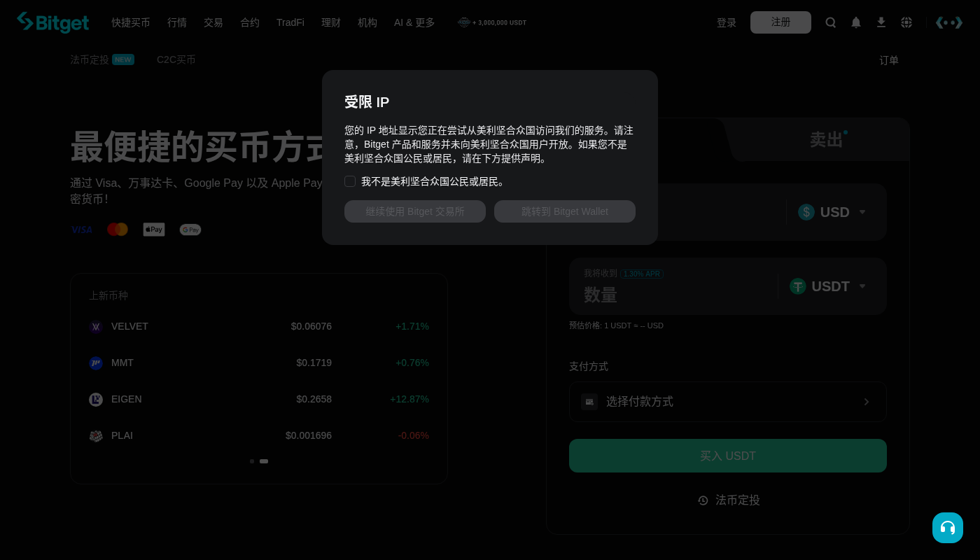Click the 预估价格 estimate text
Screen dimensions: 980x560
point(616,325)
